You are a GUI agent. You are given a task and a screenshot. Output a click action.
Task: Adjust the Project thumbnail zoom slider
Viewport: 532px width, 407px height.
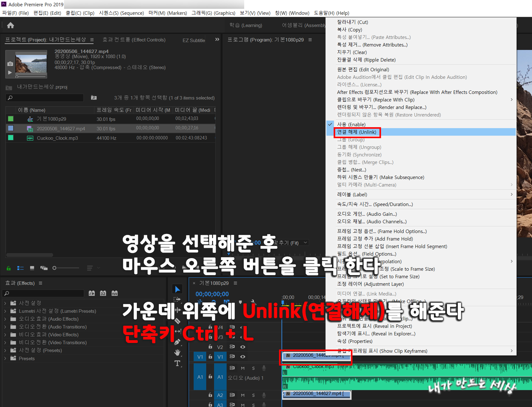pyautogui.click(x=66, y=268)
